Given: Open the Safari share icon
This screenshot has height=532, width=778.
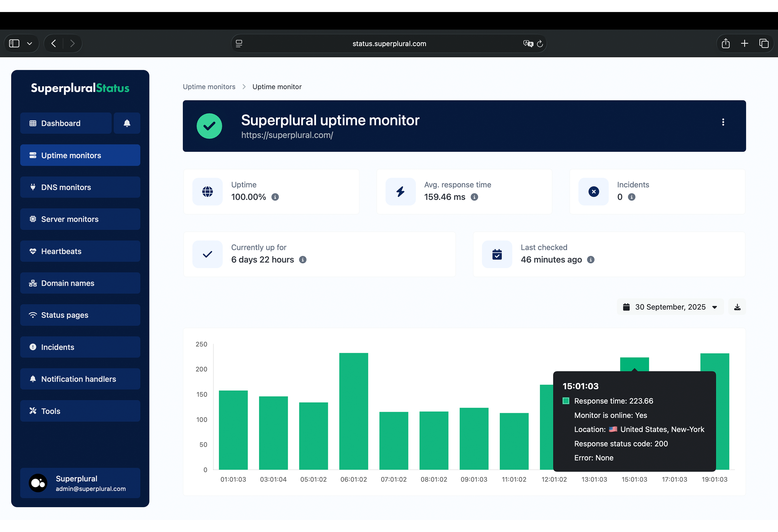Looking at the screenshot, I should [725, 44].
